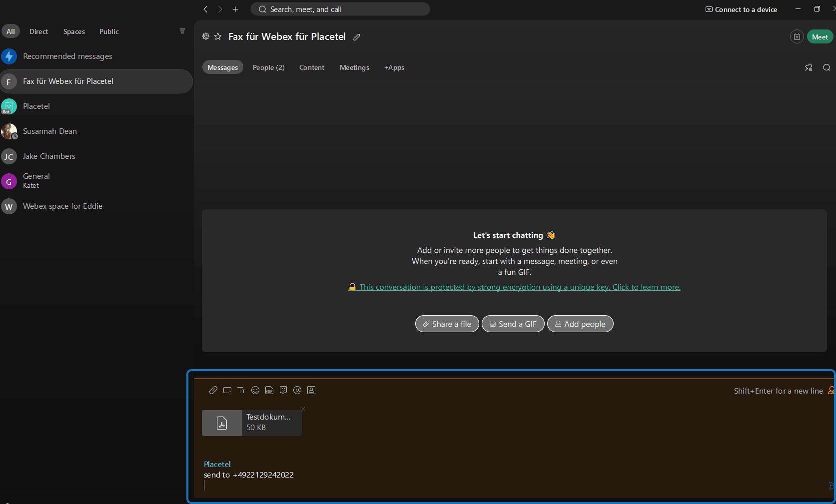Open text formatting options (Tt icon)
Viewport: 836px width, 504px height.
pos(241,390)
